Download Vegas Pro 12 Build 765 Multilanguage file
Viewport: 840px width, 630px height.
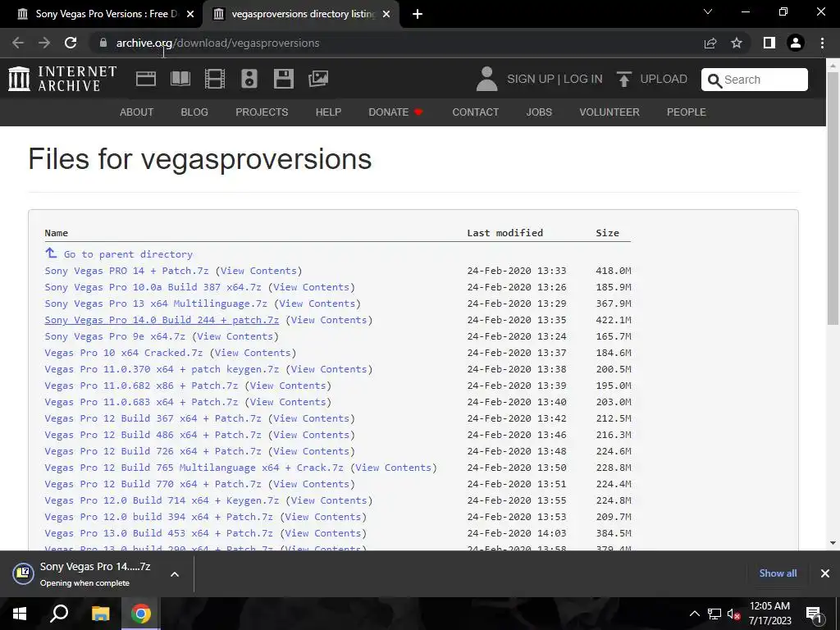tap(194, 468)
